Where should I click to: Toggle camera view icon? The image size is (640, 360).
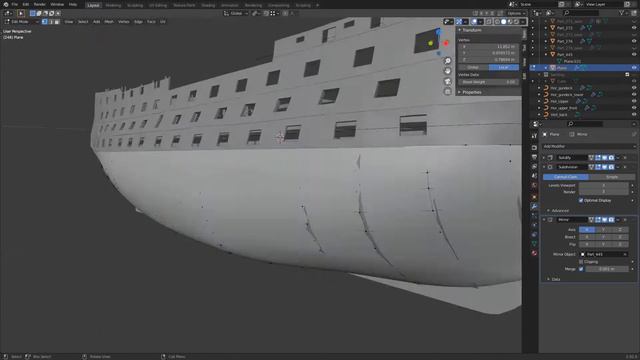(448, 81)
